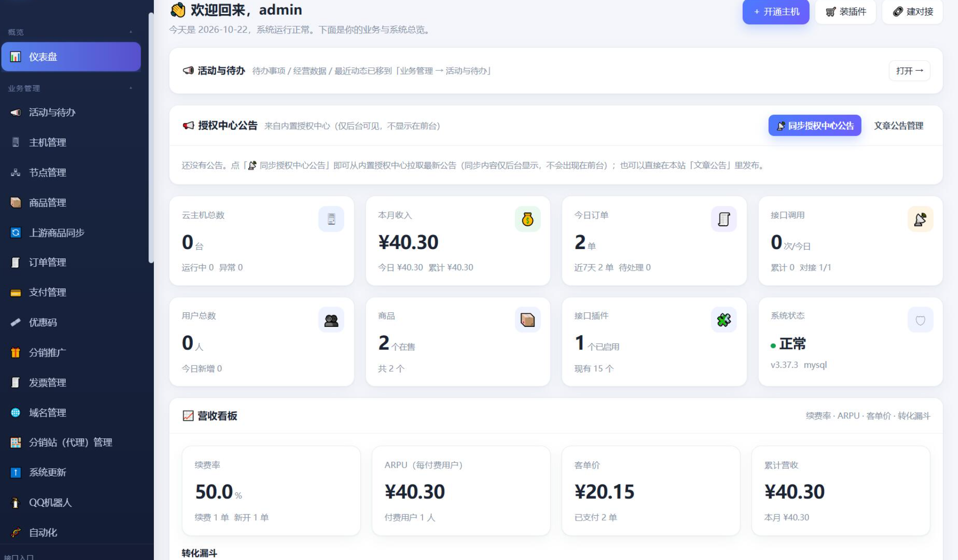Image resolution: width=958 pixels, height=560 pixels.
Task: Collapse the 概览 sidebar section
Action: (131, 32)
